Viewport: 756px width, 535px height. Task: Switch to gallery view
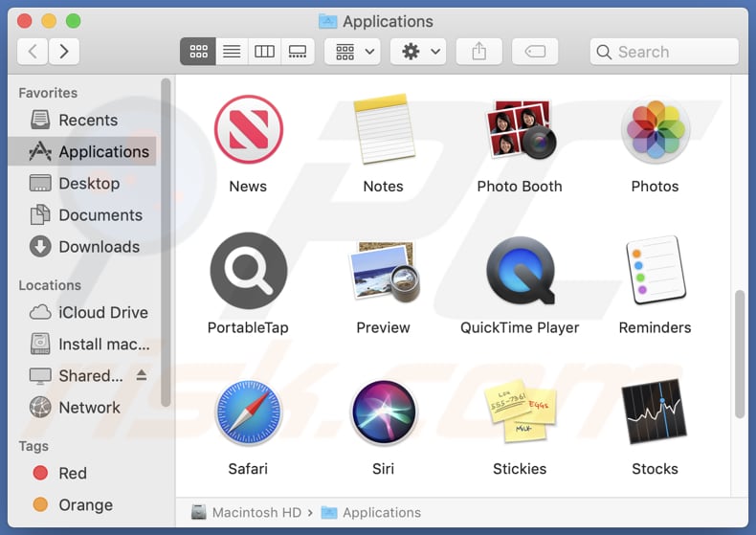coord(298,51)
